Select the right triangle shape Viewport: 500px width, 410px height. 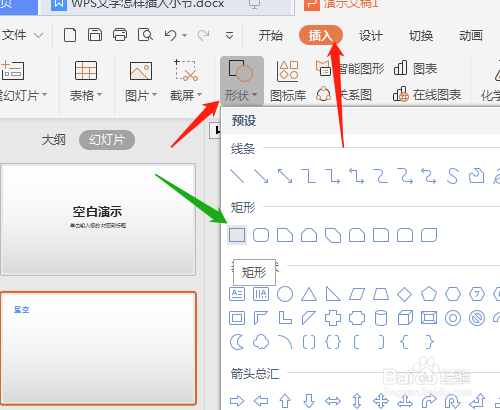[333, 294]
